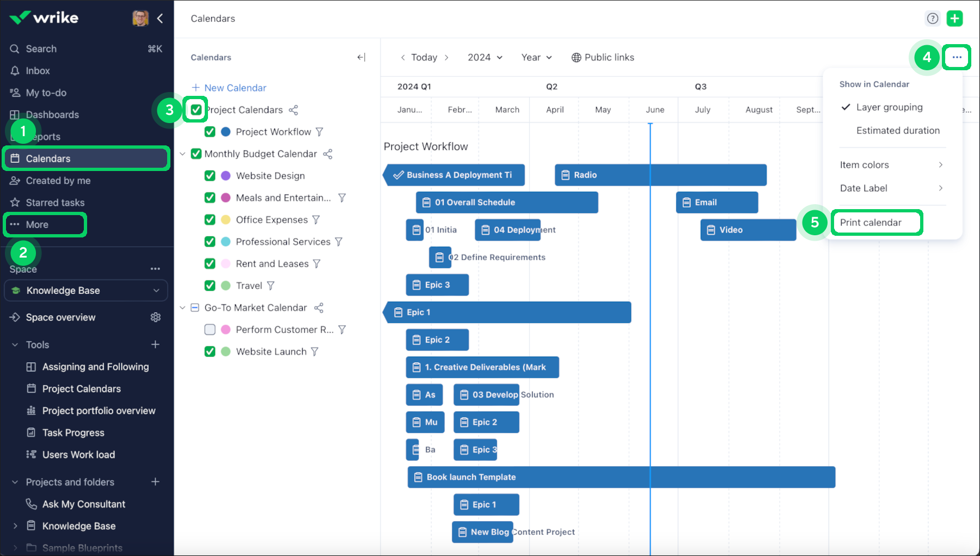The height and width of the screenshot is (556, 980).
Task: Click the yellow Office Expenses color dot
Action: point(225,220)
